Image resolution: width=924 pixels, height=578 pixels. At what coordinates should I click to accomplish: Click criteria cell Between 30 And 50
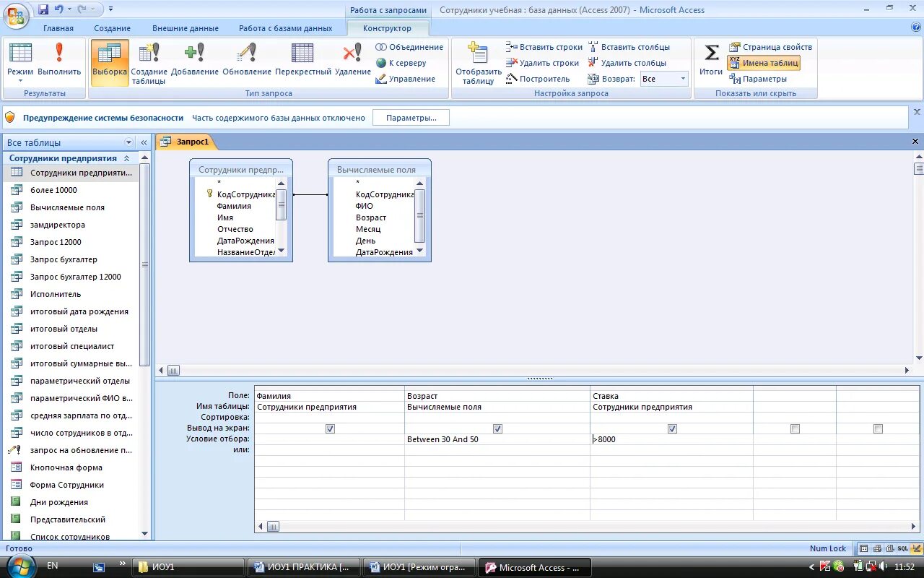point(497,439)
